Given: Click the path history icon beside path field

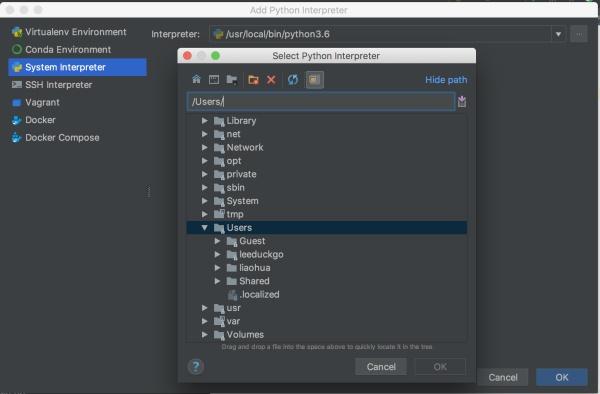Looking at the screenshot, I should point(462,101).
